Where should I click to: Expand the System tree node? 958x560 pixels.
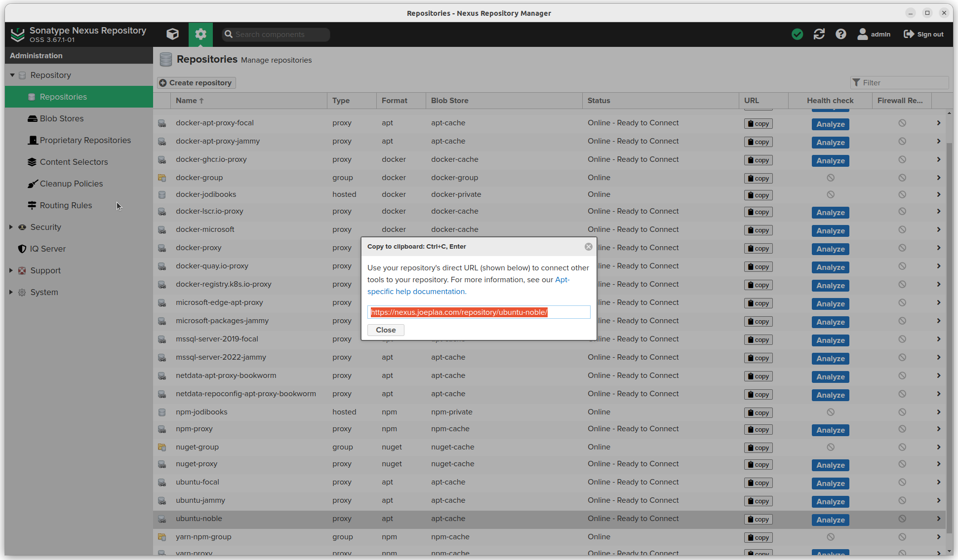11,292
